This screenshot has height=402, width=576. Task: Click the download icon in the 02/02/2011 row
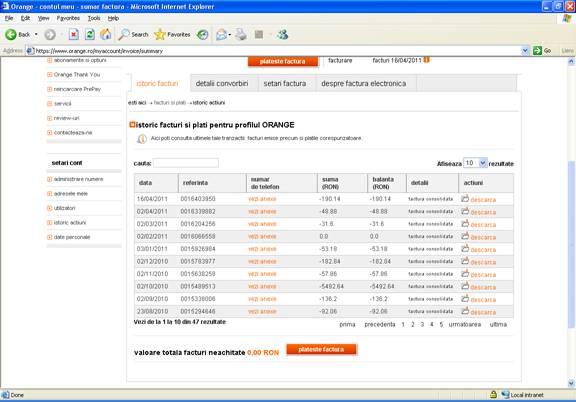465,236
